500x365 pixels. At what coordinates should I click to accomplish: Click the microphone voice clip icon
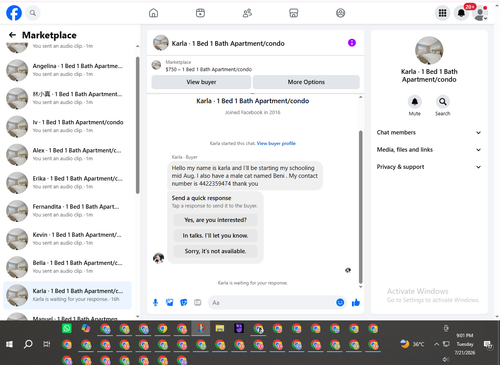pos(155,303)
